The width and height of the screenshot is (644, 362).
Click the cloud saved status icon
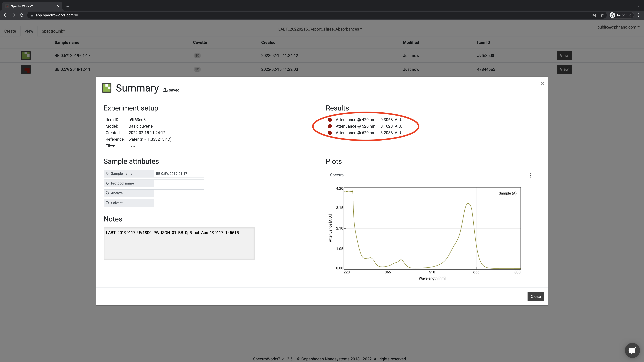[165, 90]
